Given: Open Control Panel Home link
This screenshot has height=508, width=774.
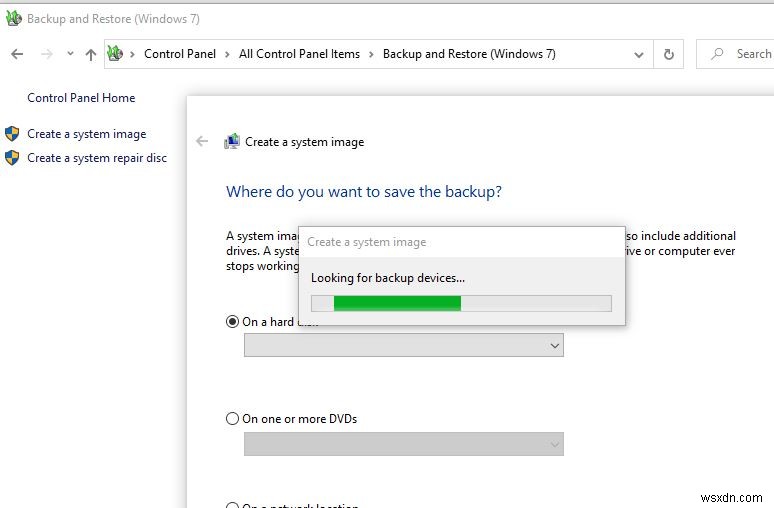Looking at the screenshot, I should 81,98.
